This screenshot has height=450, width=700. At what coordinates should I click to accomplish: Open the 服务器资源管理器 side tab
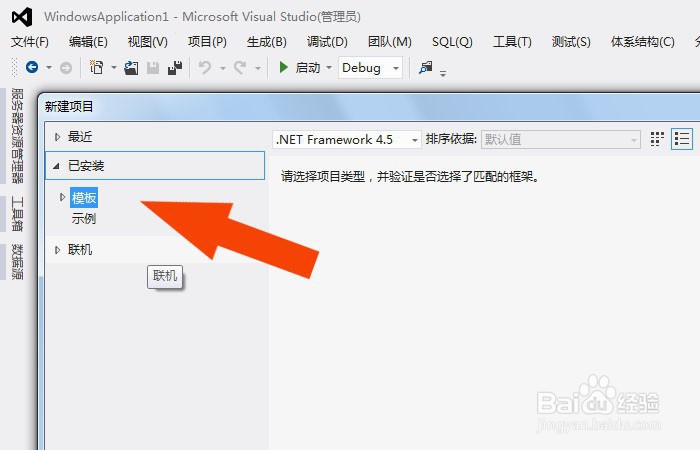(x=17, y=136)
